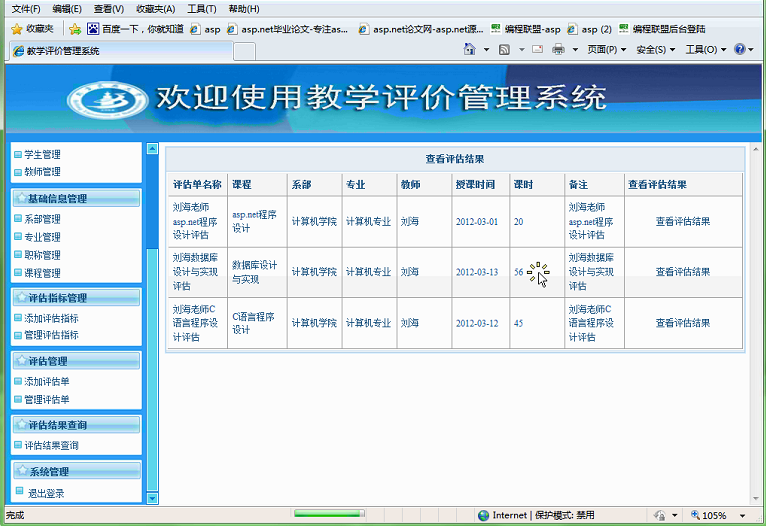The height and width of the screenshot is (526, 766).
Task: Click the 基础信息管理 section header
Action: (x=76, y=198)
